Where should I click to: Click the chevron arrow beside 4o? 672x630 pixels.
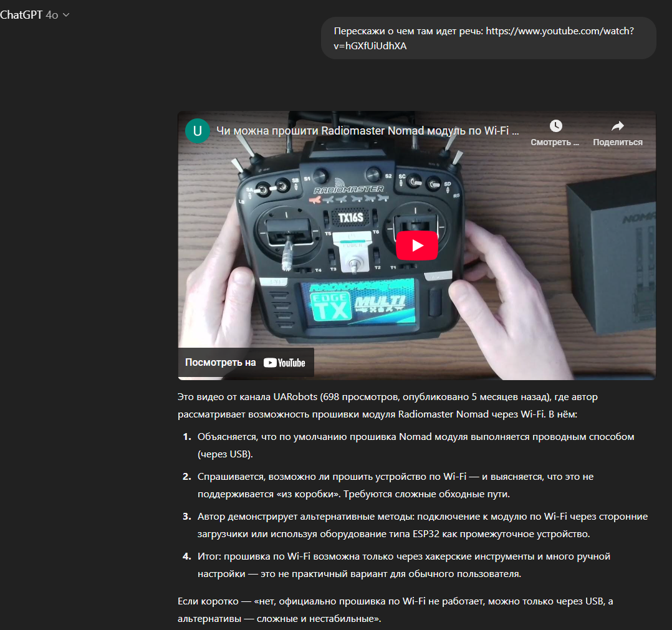click(66, 15)
